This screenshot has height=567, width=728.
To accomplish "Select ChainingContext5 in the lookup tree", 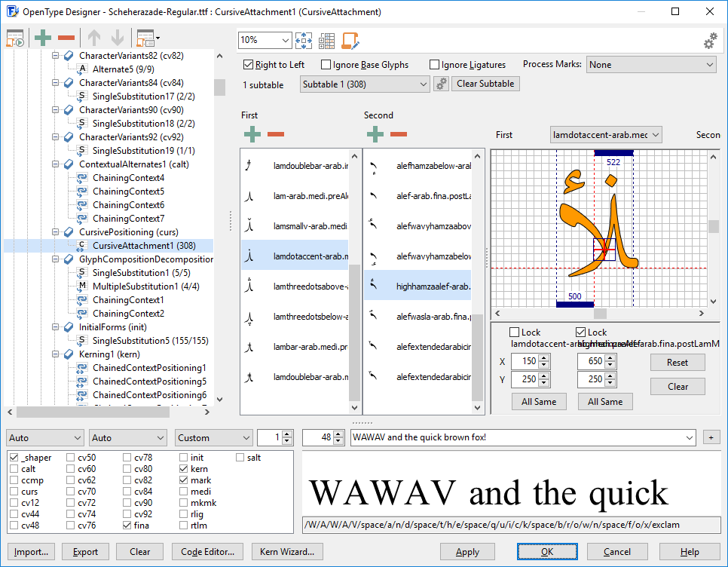I will tap(128, 192).
